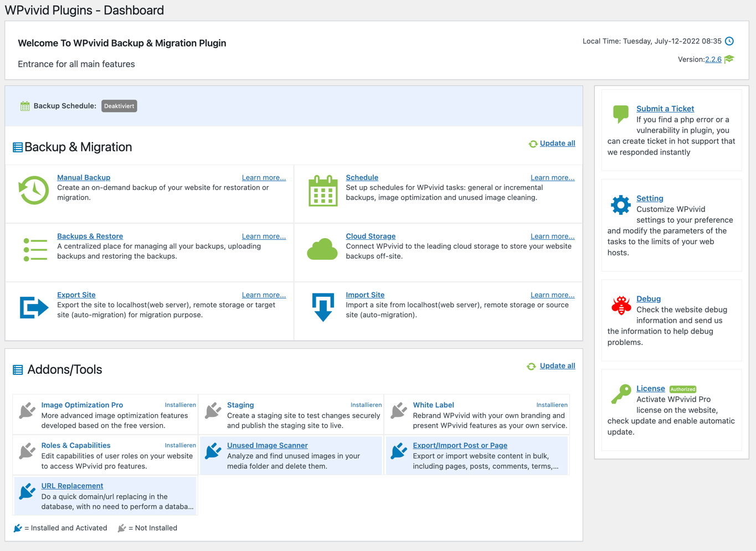Screen dimensions: 756x551
Task: Click the Staging addon title
Action: click(x=240, y=405)
